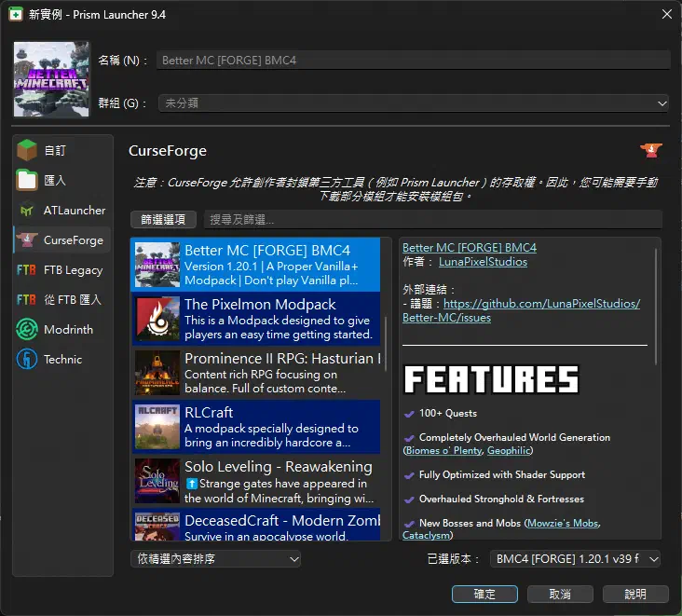
Task: Open the 依精選內容排序 sort dropdown
Action: click(216, 558)
